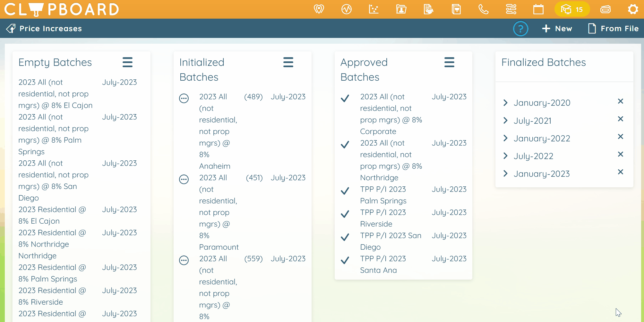Open the scatter chart reports icon
Image resolution: width=644 pixels, height=322 pixels.
[374, 9]
